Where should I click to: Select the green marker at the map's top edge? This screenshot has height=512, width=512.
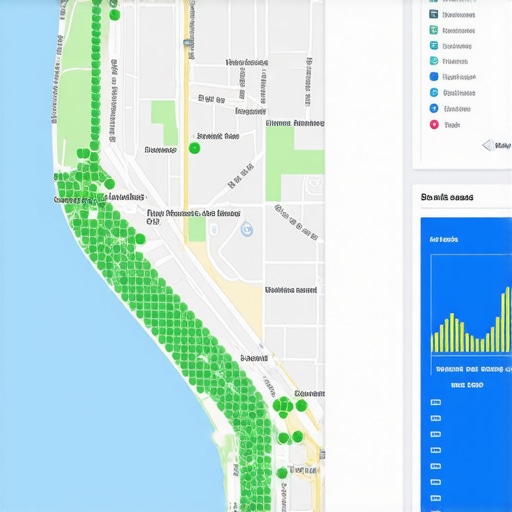pos(115,15)
